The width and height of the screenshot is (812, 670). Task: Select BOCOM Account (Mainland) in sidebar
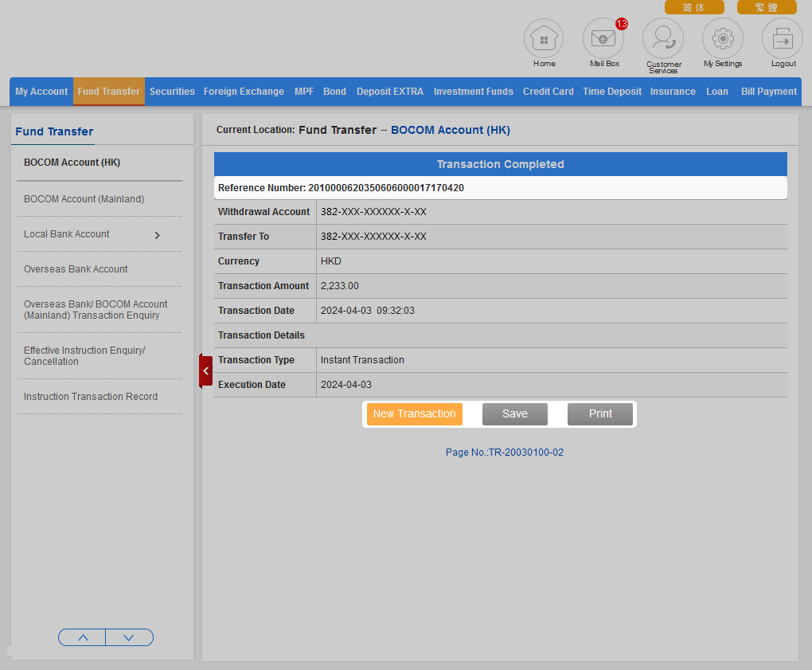84,199
